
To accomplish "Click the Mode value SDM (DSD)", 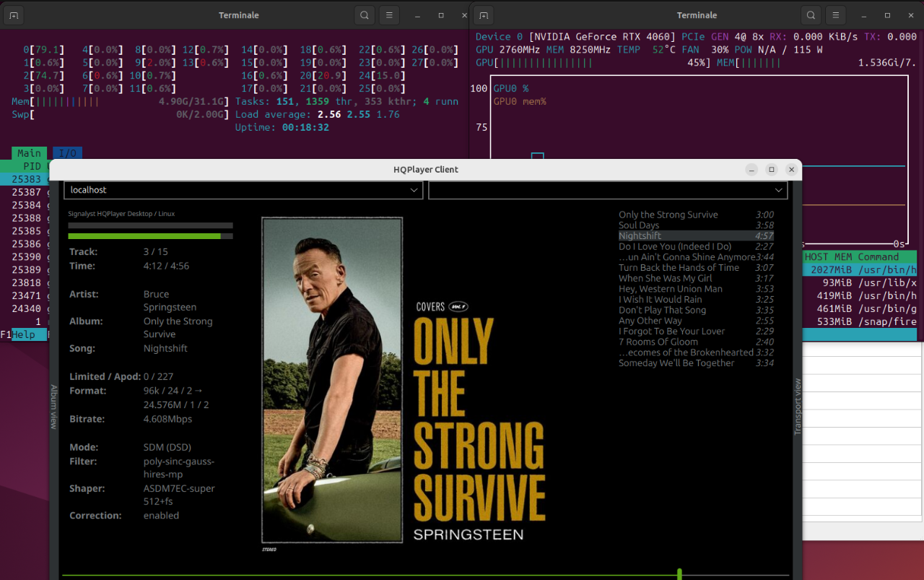I will point(167,447).
